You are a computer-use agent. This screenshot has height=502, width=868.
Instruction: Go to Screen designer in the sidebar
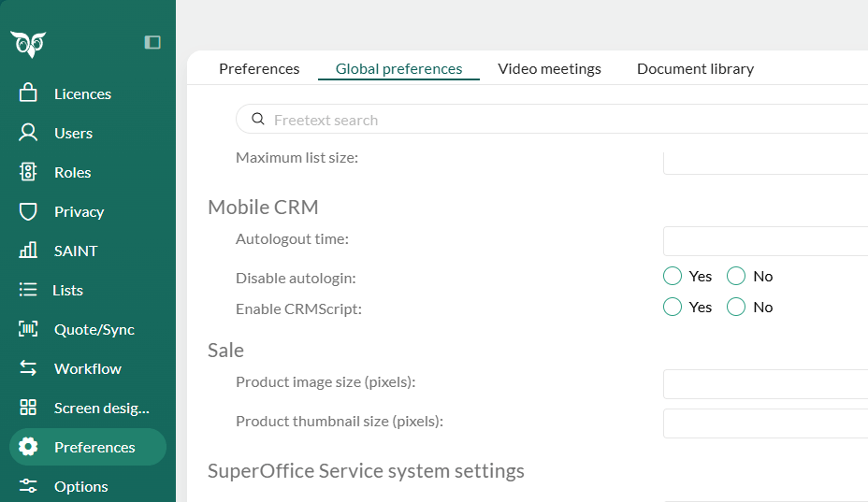[102, 409]
